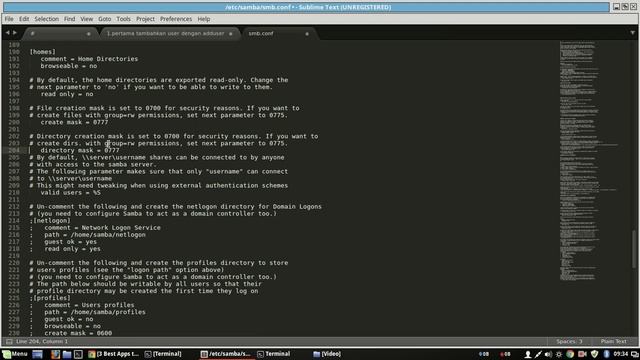
Task: Click the 'directory mask = 0777' line
Action: [x=80, y=151]
